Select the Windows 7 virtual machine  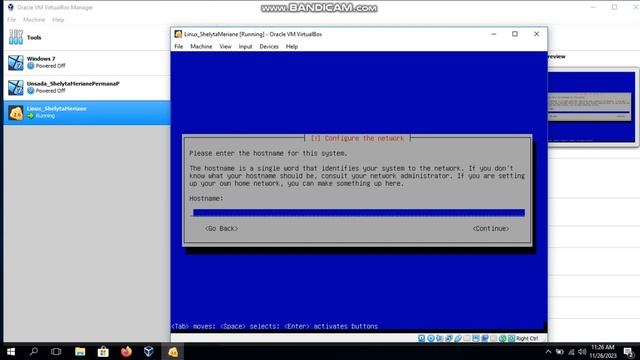87,62
